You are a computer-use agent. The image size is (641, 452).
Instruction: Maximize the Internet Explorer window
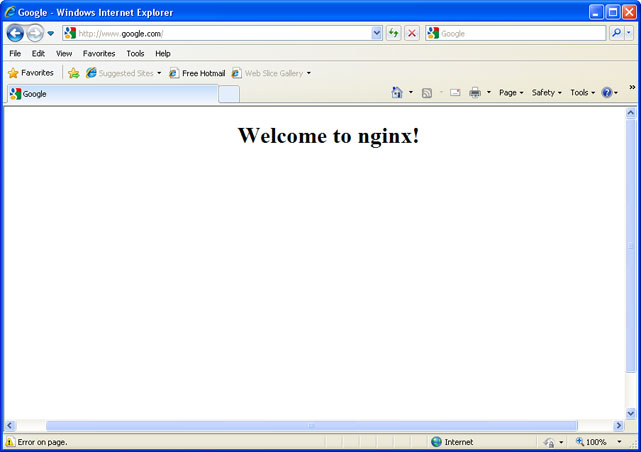(613, 12)
